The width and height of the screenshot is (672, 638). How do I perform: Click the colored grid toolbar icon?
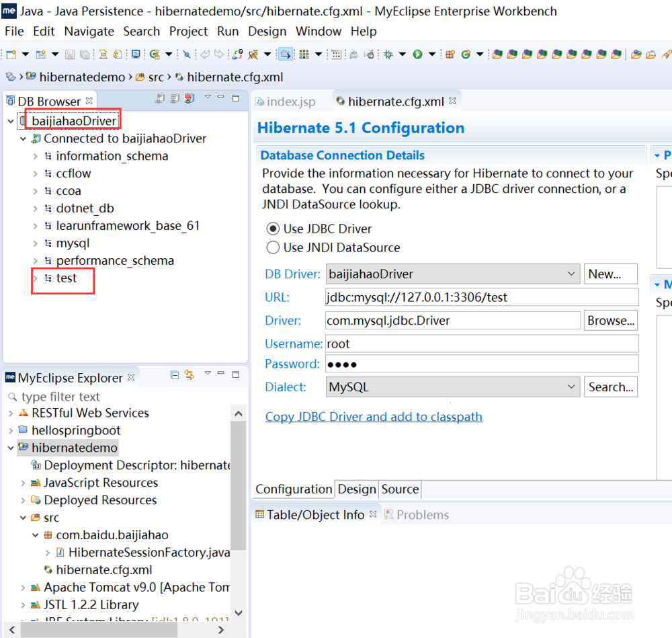(304, 54)
